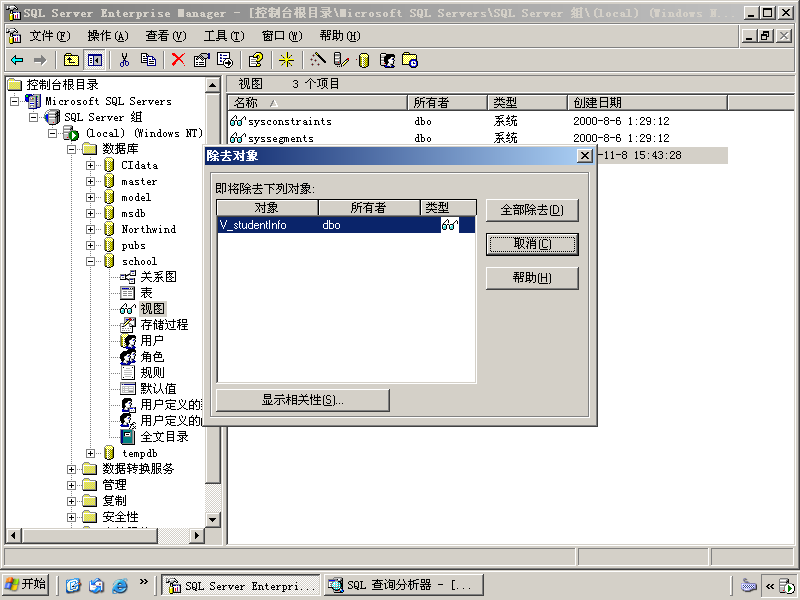The height and width of the screenshot is (600, 800).
Task: Open the 工具 menu
Action: pyautogui.click(x=224, y=36)
